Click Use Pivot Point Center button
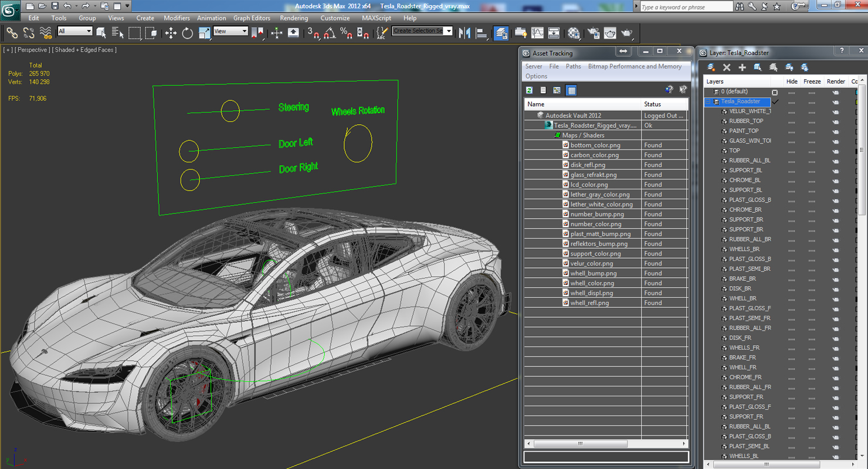868x469 pixels. 257,33
